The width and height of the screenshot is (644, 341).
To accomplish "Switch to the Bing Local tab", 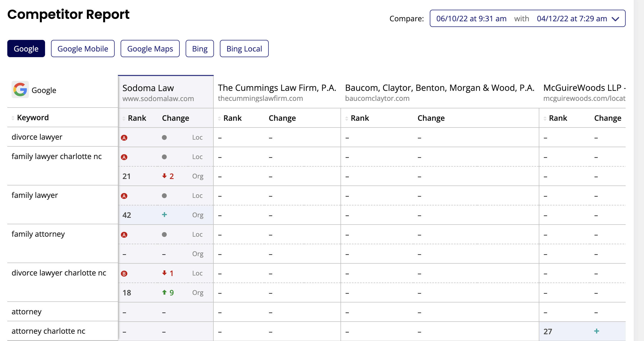I will coord(244,49).
